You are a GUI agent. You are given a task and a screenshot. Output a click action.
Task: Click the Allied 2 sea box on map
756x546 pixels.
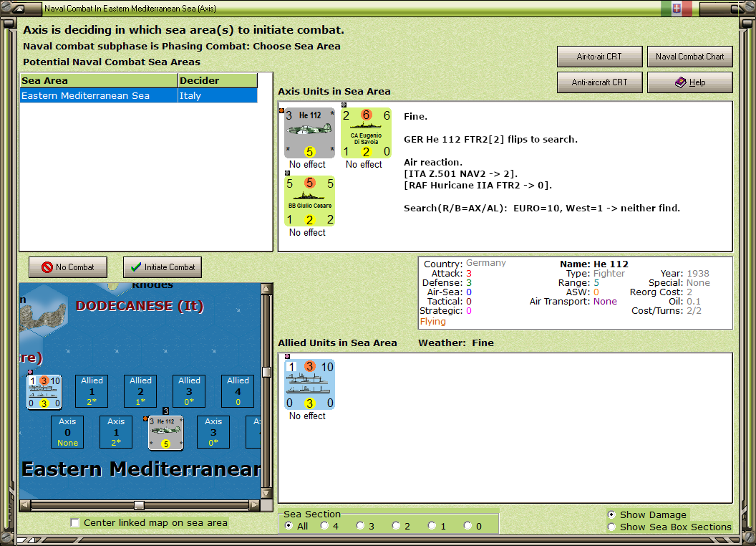140,391
